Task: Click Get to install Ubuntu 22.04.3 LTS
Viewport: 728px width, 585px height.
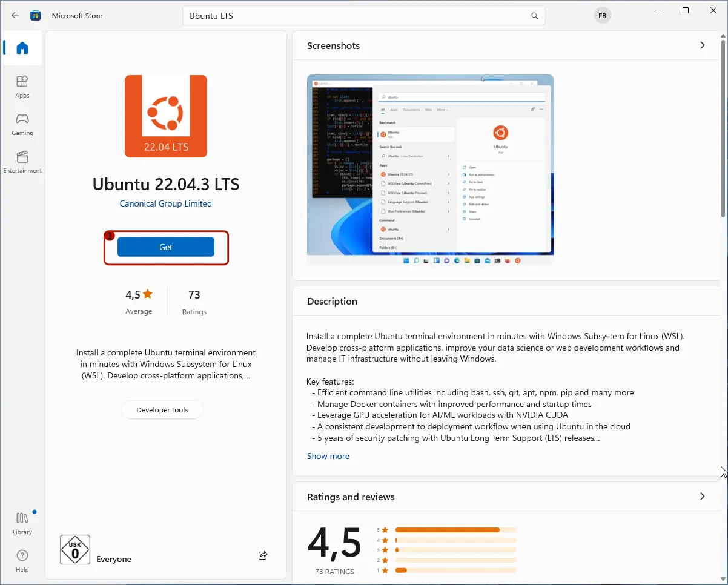Action: click(165, 247)
